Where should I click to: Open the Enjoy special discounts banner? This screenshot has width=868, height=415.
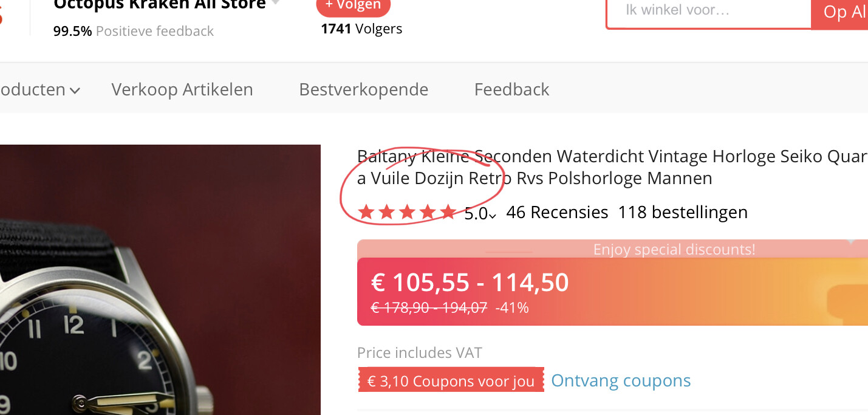(x=674, y=249)
